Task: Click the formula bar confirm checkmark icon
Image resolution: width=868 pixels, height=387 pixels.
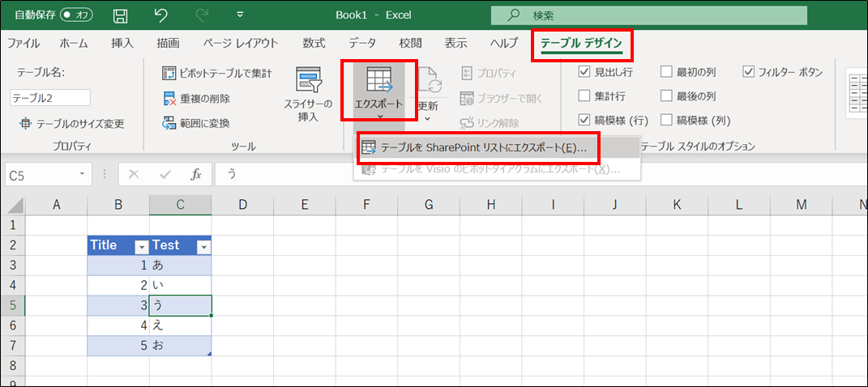Action: click(x=165, y=175)
